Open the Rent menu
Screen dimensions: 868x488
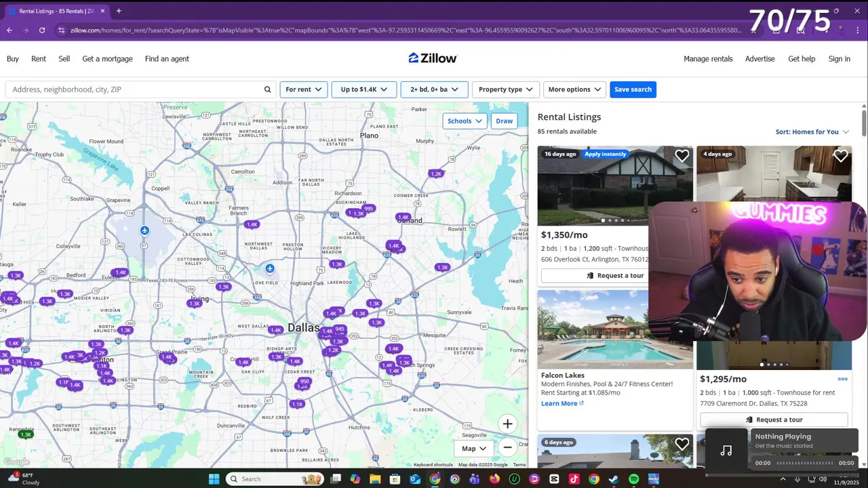click(39, 59)
